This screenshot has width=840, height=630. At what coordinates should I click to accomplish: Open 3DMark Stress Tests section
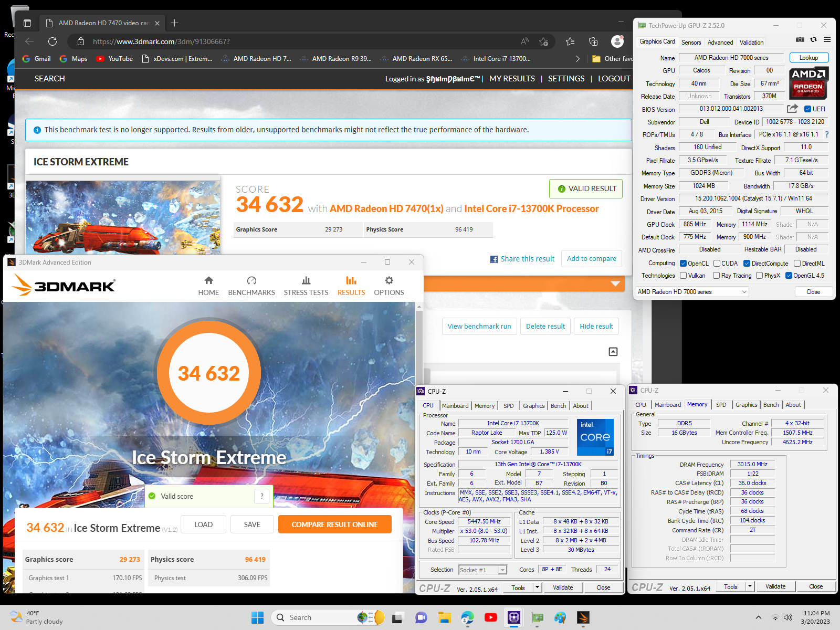click(306, 286)
